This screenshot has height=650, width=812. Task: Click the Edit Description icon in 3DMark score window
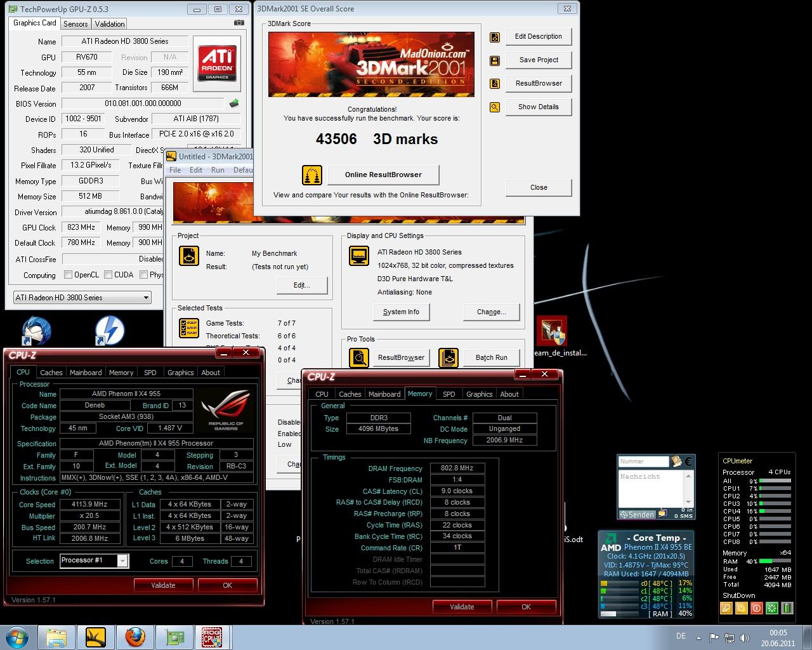pos(495,37)
